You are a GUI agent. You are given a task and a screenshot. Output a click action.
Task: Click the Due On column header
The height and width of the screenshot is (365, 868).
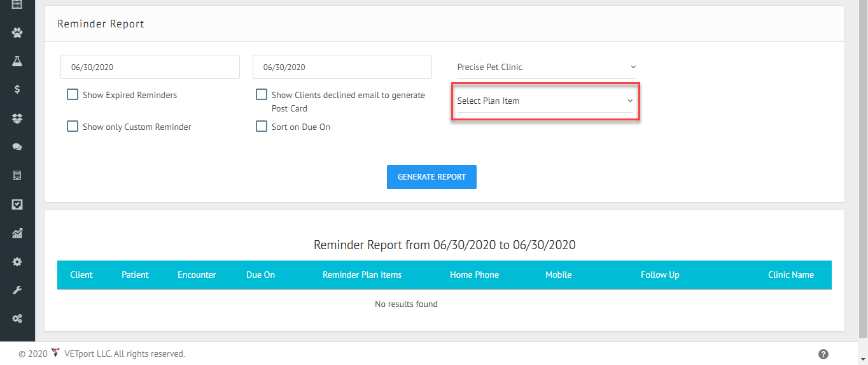click(x=260, y=275)
